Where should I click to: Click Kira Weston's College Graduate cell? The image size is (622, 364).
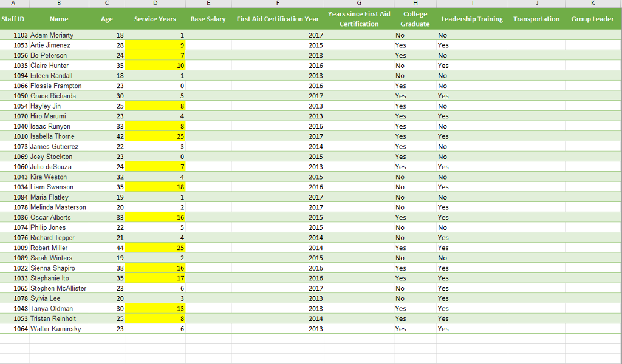coord(415,177)
